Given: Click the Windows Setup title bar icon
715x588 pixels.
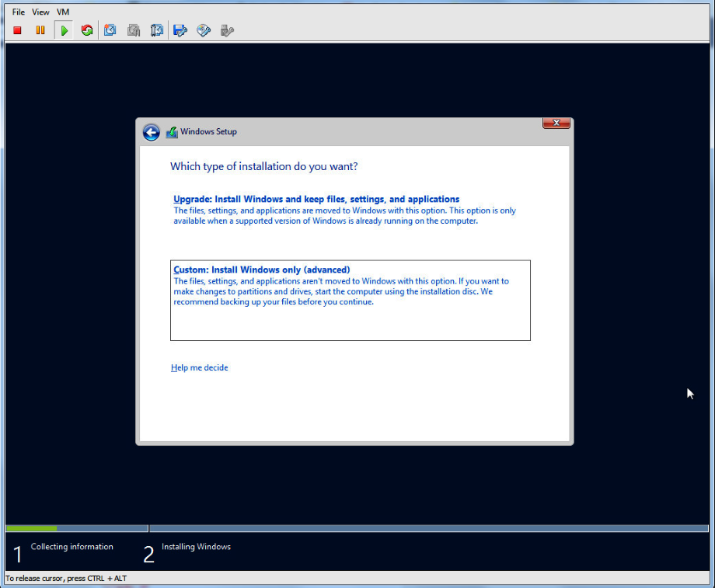Looking at the screenshot, I should coord(172,132).
